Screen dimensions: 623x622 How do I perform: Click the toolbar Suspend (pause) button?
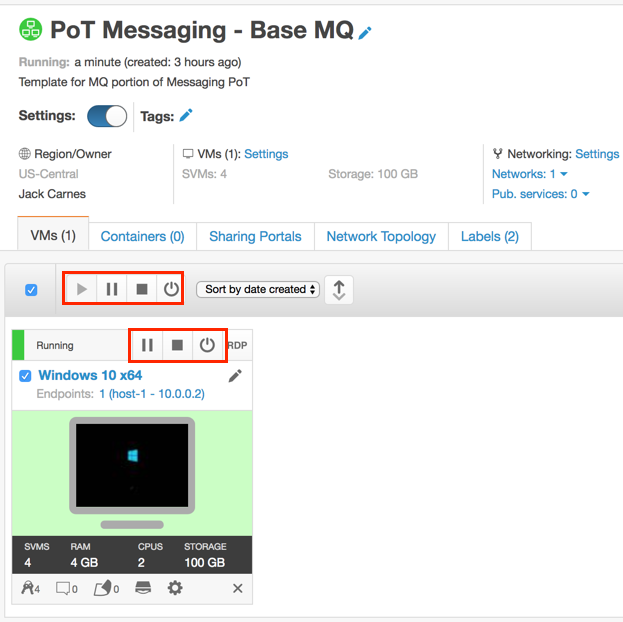tap(112, 289)
